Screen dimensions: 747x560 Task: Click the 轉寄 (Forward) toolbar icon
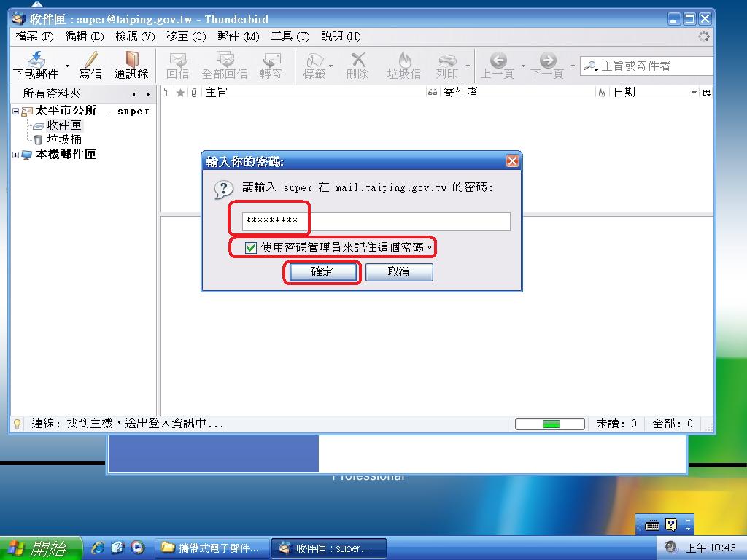pos(271,60)
